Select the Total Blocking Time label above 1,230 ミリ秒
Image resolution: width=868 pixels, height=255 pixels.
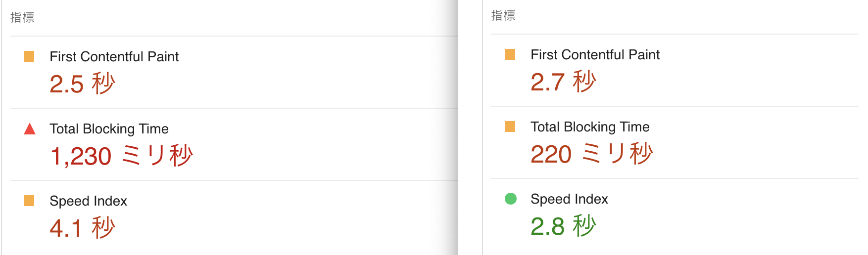click(109, 129)
